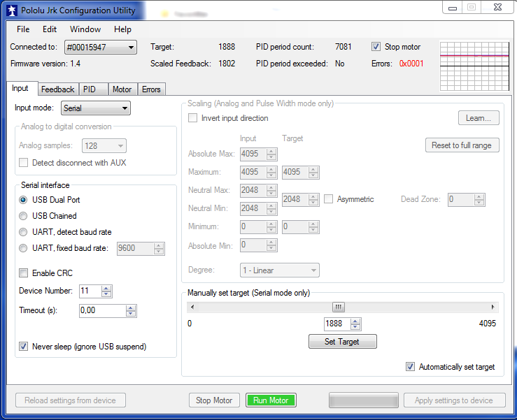Open the File menu
517x420 pixels.
pyautogui.click(x=23, y=29)
